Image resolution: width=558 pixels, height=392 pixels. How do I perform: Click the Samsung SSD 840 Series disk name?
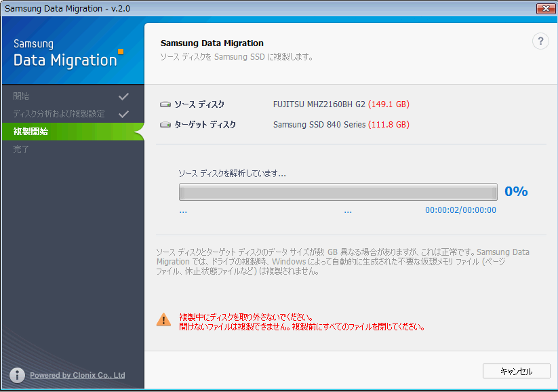319,125
